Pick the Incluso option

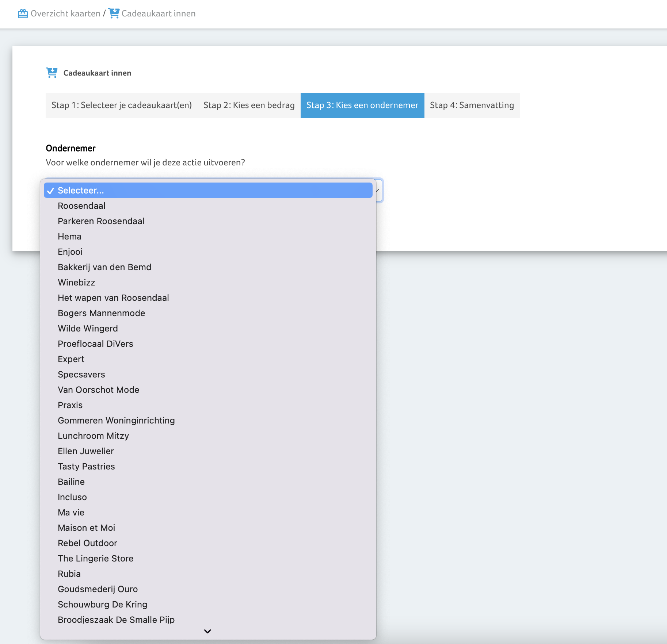208,497
